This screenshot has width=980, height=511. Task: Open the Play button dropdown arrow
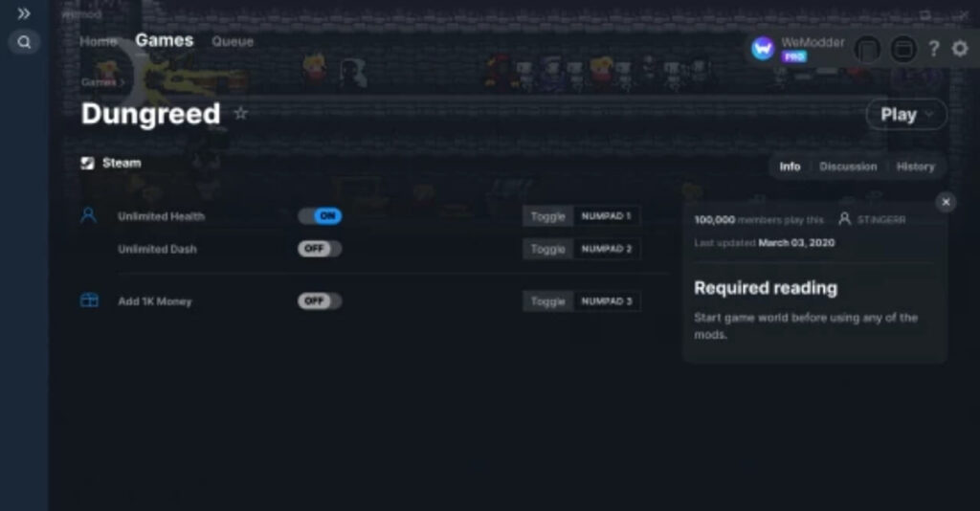coord(929,115)
